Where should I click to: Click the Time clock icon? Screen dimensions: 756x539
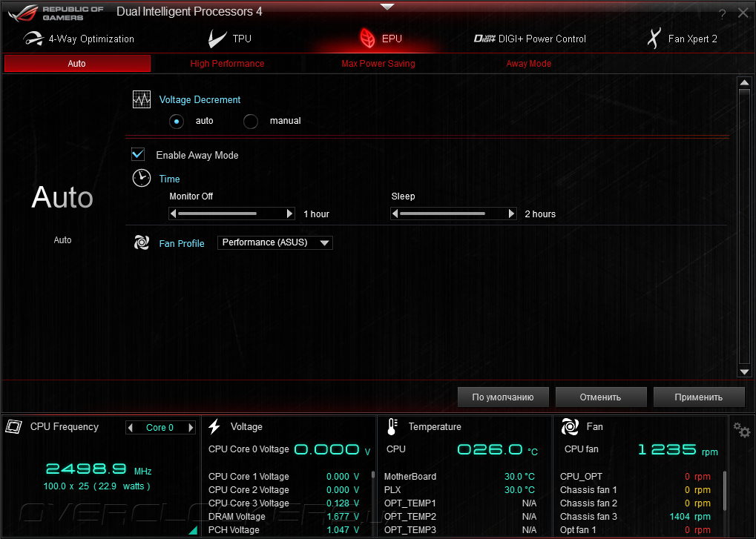pyautogui.click(x=141, y=178)
